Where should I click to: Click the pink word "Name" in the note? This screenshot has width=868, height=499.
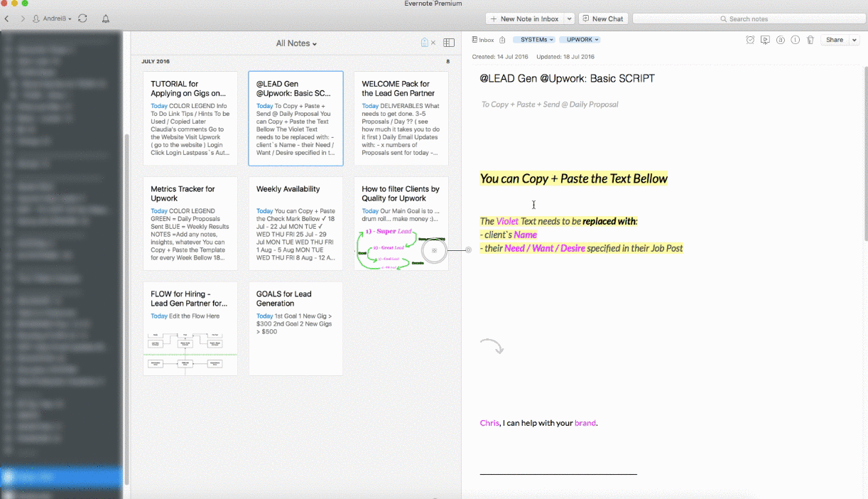click(526, 235)
